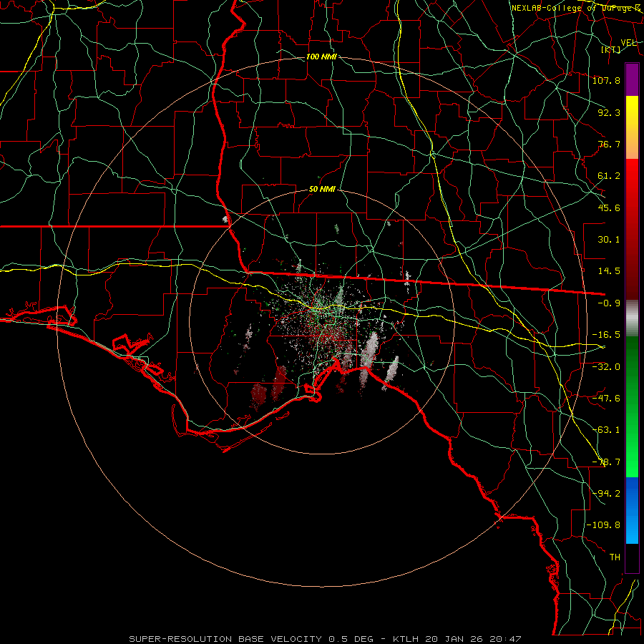Select the -78.7 legend value
Viewport: 644px width, 644px height.
606,462
